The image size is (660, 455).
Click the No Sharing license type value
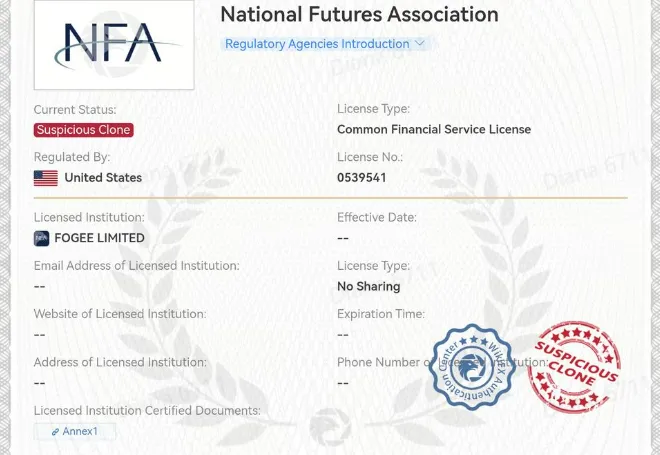[x=369, y=287]
